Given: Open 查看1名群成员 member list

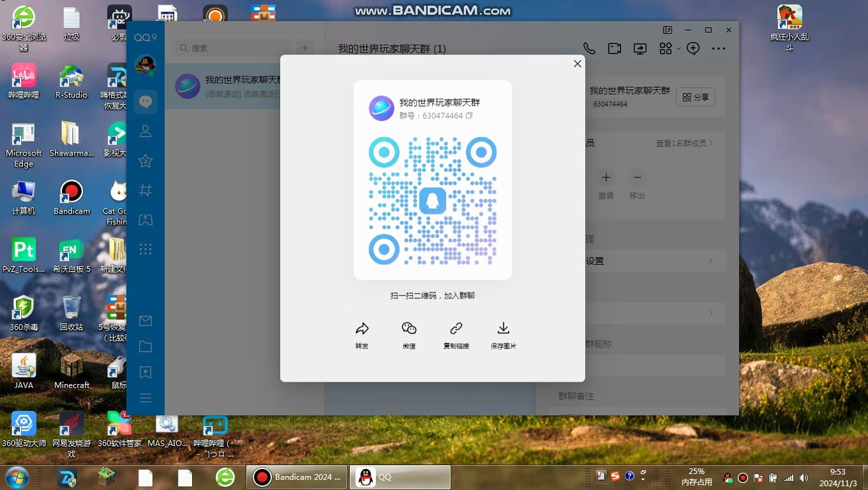Looking at the screenshot, I should coord(684,144).
